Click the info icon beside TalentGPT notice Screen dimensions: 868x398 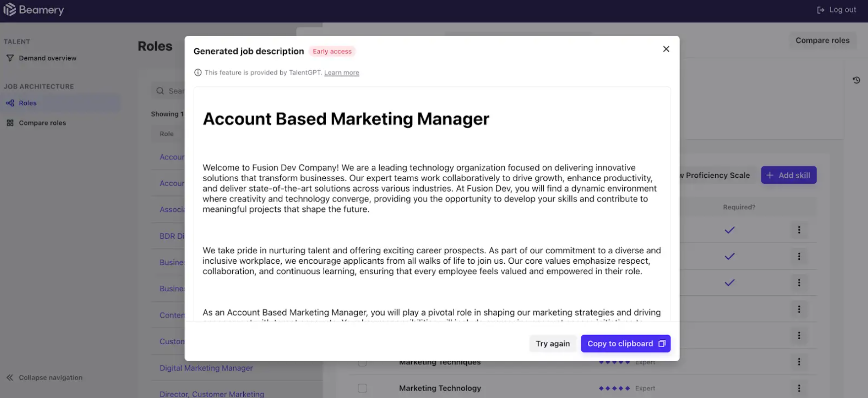198,73
